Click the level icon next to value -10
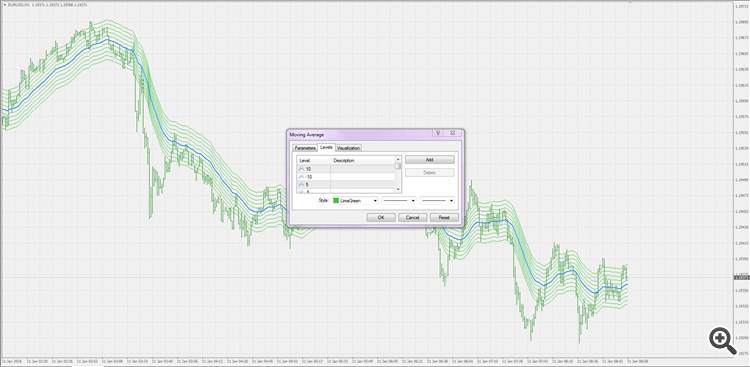750x367 pixels. click(301, 177)
